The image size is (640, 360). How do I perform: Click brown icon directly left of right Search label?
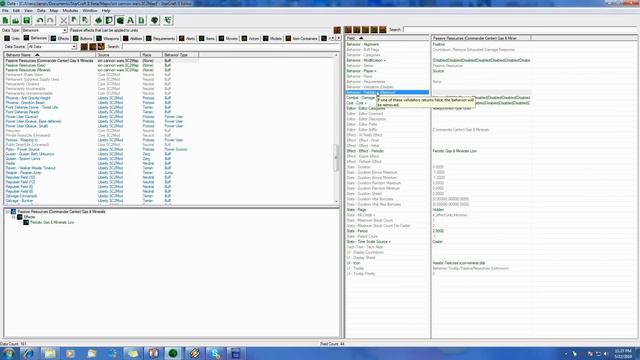(x=382, y=30)
